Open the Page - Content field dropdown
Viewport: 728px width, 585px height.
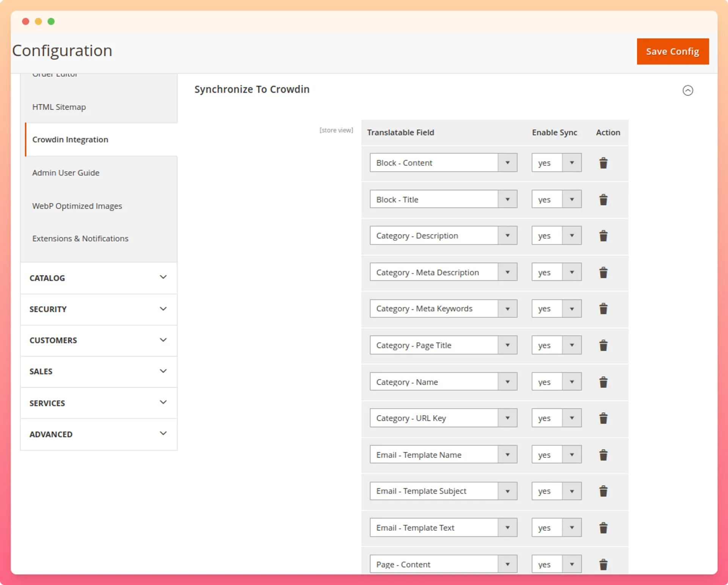click(443, 564)
